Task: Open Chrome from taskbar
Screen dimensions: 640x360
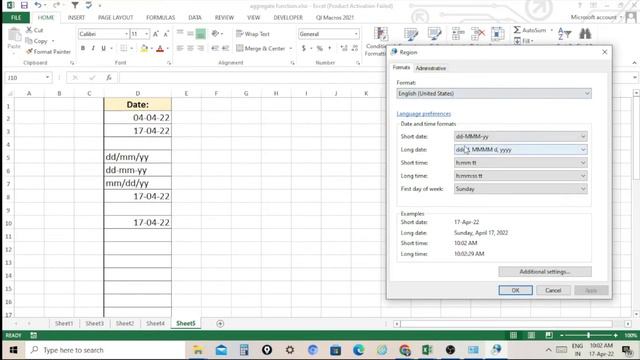Action: coord(405,350)
